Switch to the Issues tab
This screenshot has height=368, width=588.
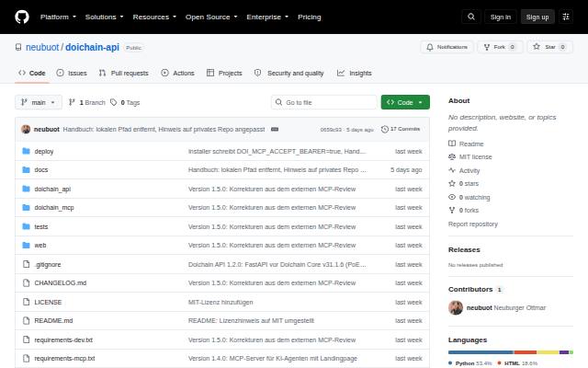72,73
